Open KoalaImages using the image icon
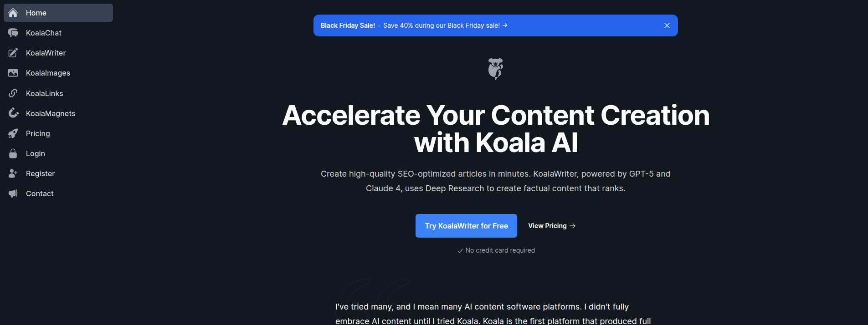Screen dimensions: 868x325 13,73
